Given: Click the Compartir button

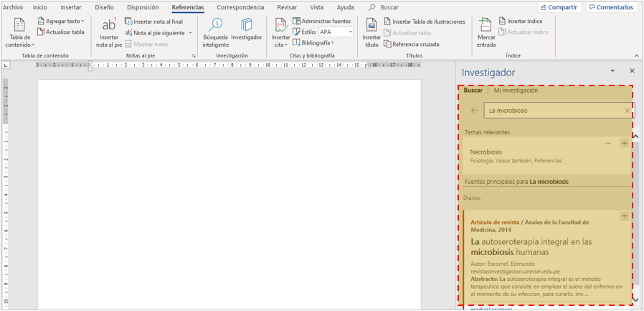Looking at the screenshot, I should coord(559,7).
